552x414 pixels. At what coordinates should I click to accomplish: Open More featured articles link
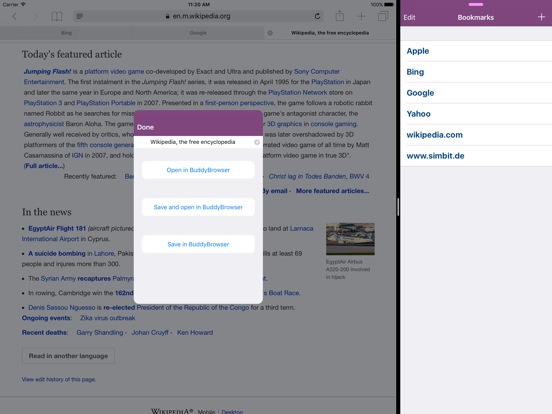click(x=332, y=191)
